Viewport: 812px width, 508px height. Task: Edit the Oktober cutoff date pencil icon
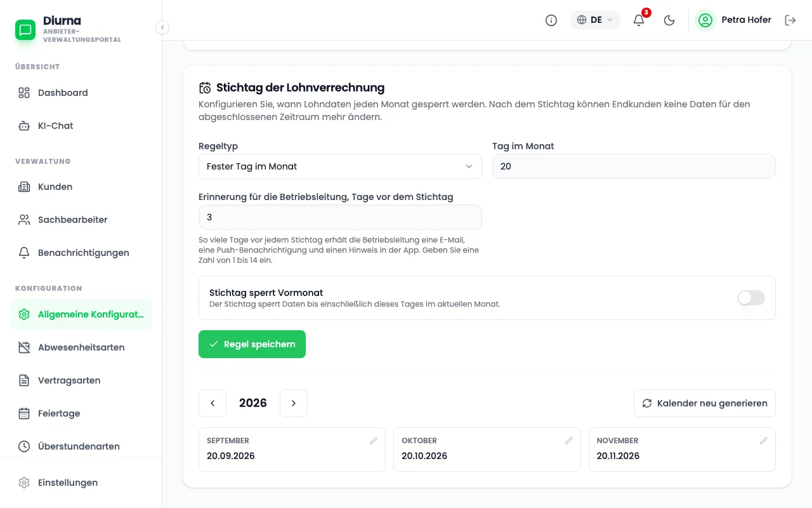569,441
